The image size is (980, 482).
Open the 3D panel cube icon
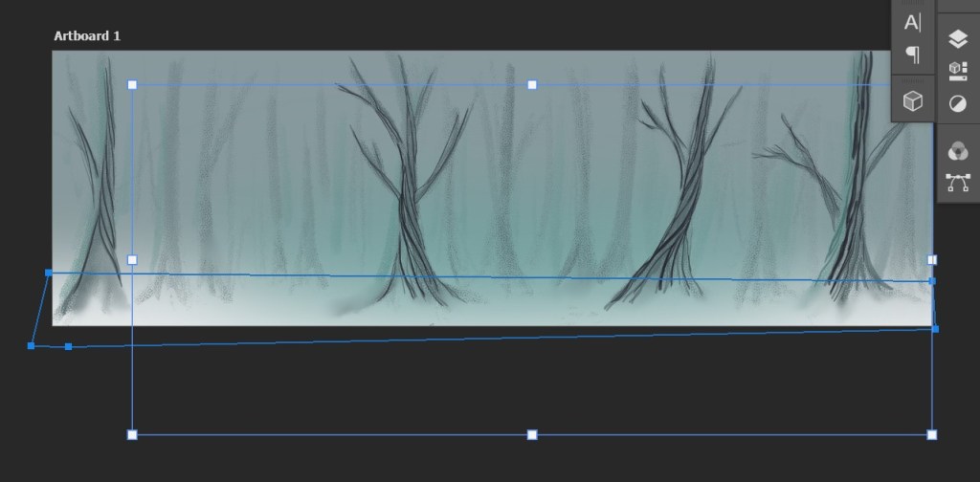point(913,100)
